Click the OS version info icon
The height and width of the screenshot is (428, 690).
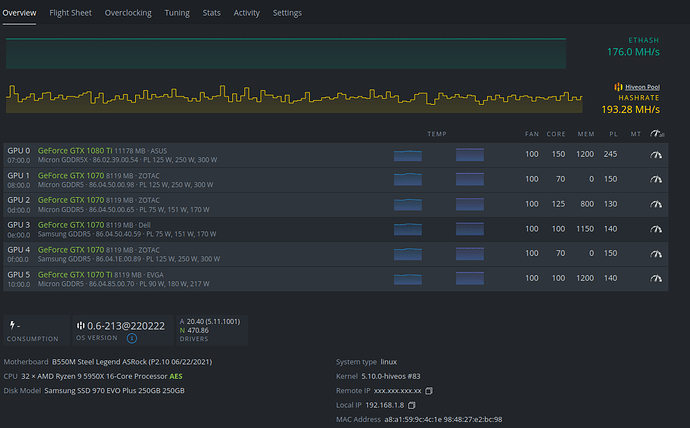132,338
